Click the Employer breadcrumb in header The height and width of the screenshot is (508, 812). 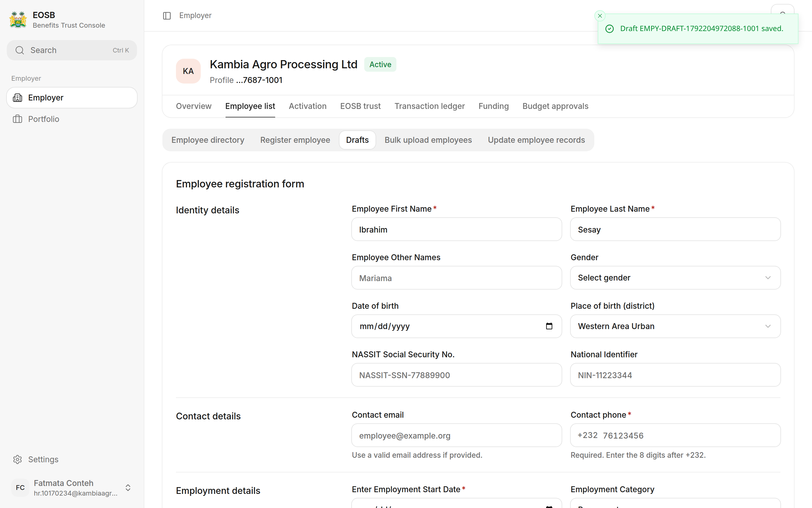(195, 16)
